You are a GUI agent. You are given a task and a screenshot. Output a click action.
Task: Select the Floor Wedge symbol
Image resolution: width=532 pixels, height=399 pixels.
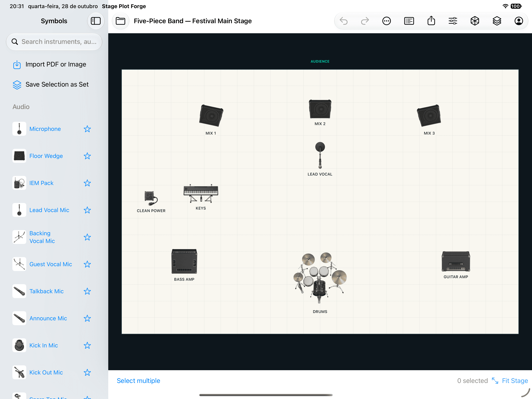38,156
